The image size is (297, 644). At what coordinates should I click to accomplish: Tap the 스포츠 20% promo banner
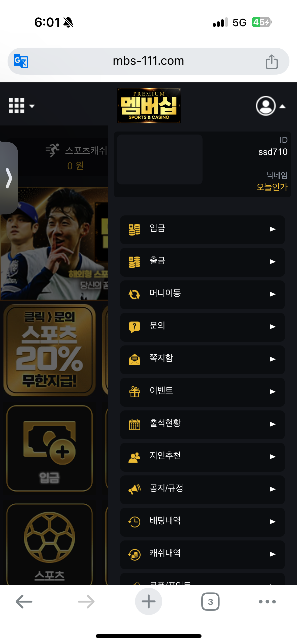[49, 350]
